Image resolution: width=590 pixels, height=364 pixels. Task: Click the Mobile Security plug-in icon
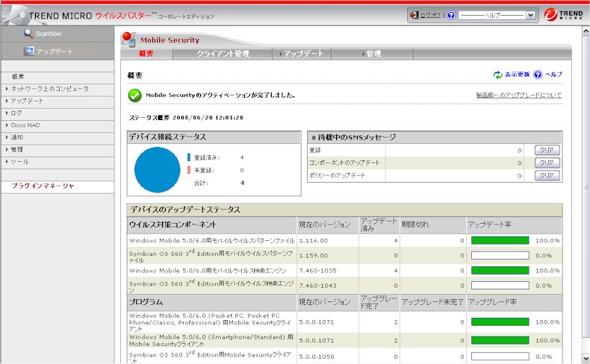129,40
